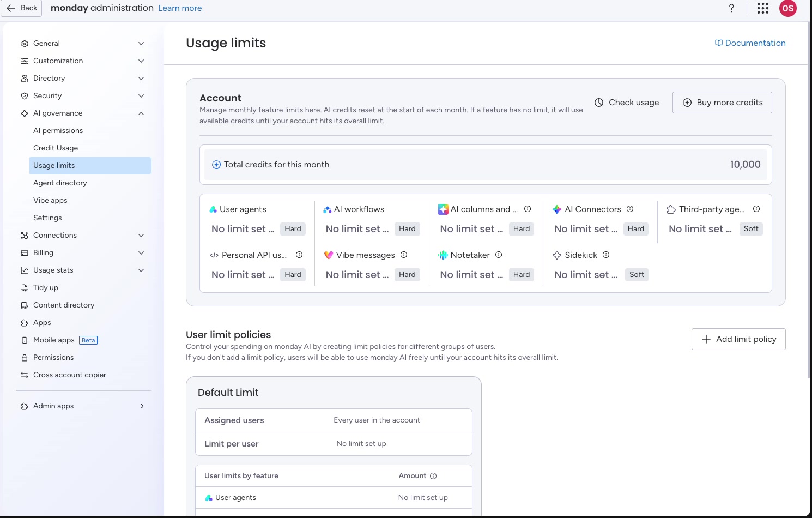Click the info icon next to Third-party agents
The image size is (812, 518).
[x=756, y=209]
